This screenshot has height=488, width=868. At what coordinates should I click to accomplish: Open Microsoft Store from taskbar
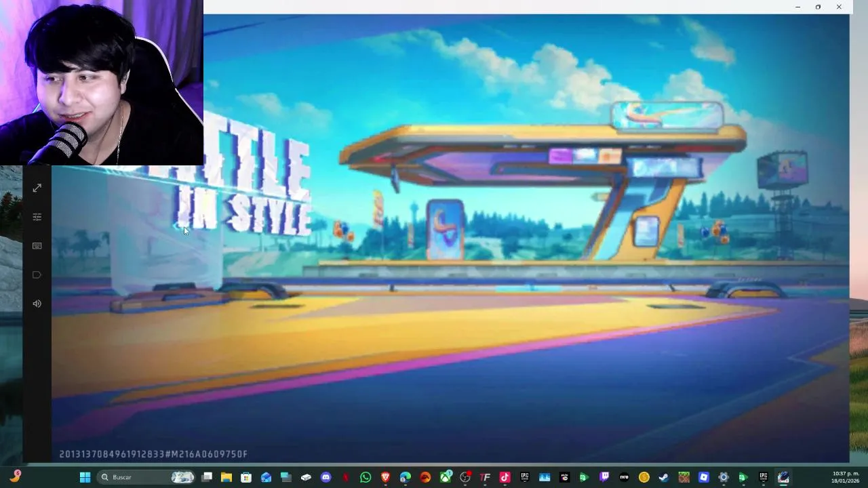[246, 477]
